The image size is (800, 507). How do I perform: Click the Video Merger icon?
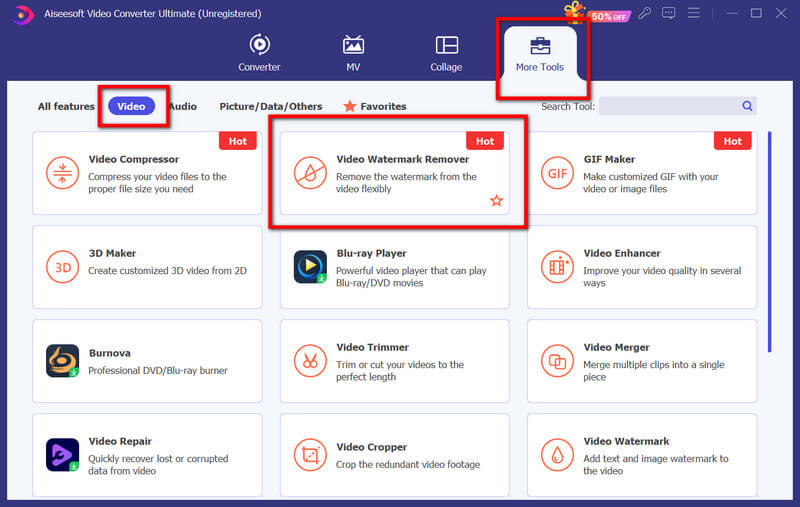[x=557, y=361]
